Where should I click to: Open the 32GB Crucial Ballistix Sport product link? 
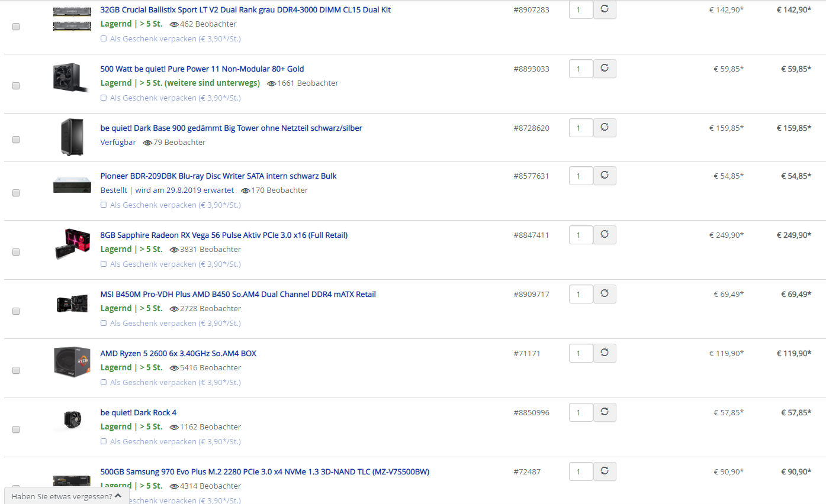[x=246, y=10]
